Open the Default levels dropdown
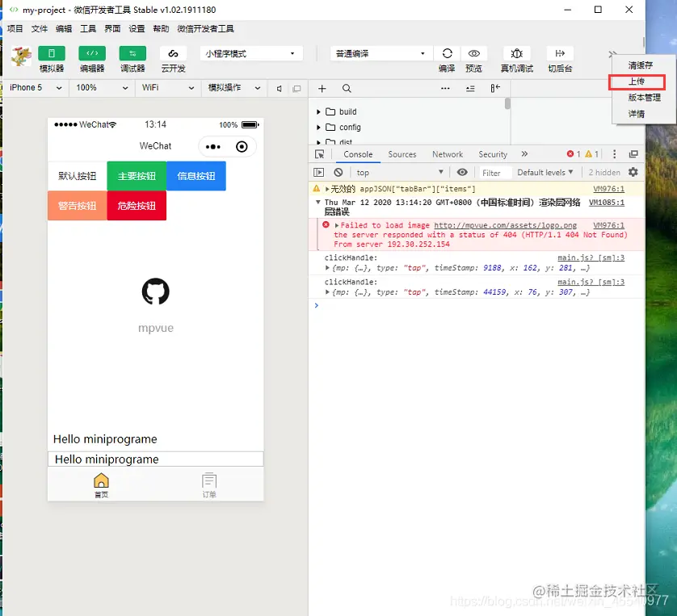The height and width of the screenshot is (616, 677). (x=545, y=172)
